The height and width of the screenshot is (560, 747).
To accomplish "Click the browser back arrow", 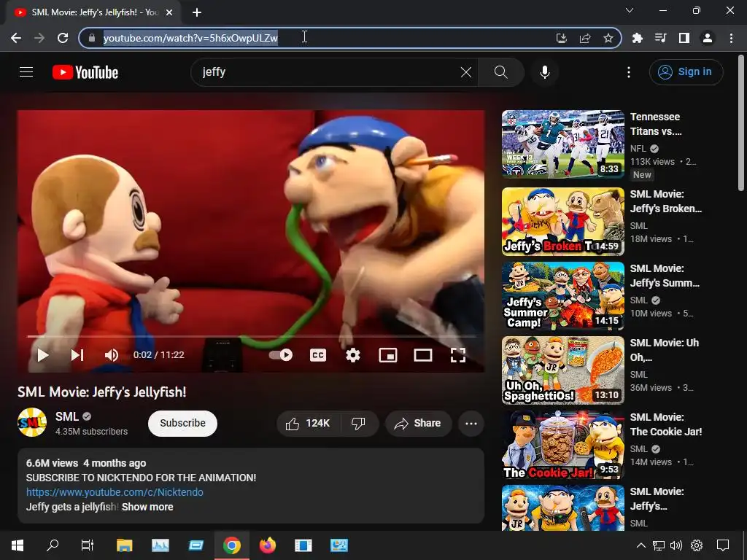I will (16, 38).
